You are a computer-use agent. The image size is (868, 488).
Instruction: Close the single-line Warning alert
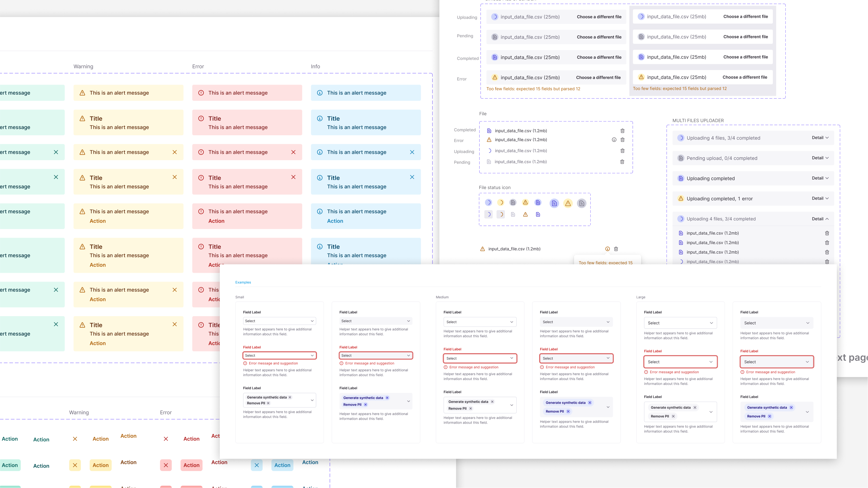[x=174, y=152]
